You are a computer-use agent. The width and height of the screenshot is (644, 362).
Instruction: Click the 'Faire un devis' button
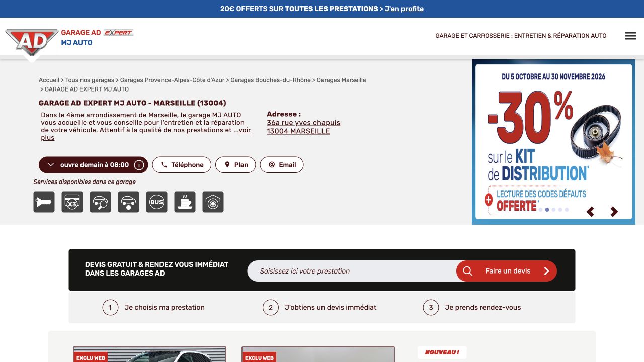tap(507, 271)
